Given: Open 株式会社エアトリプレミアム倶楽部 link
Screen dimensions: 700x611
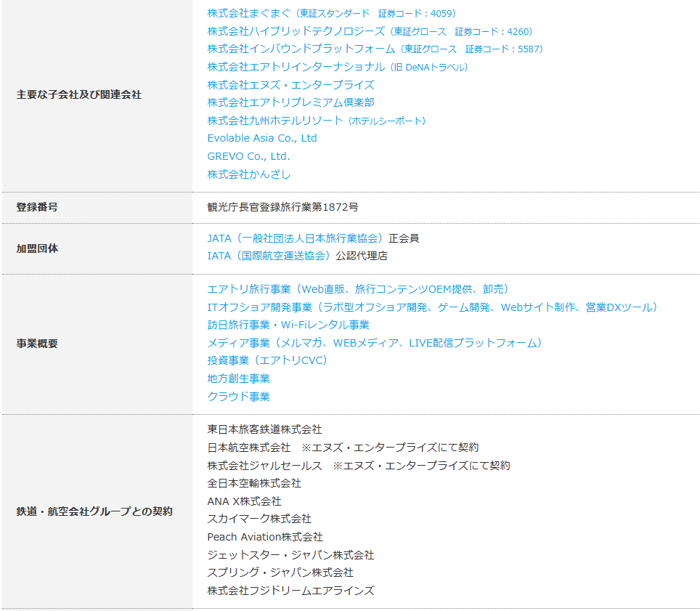Looking at the screenshot, I should (291, 102).
